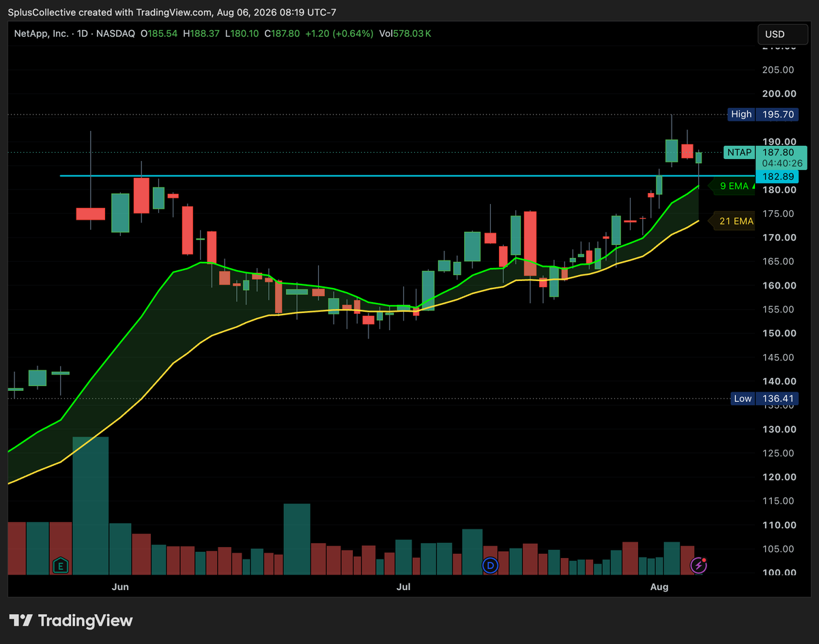Click the 9 EMA indicator label

(x=734, y=186)
